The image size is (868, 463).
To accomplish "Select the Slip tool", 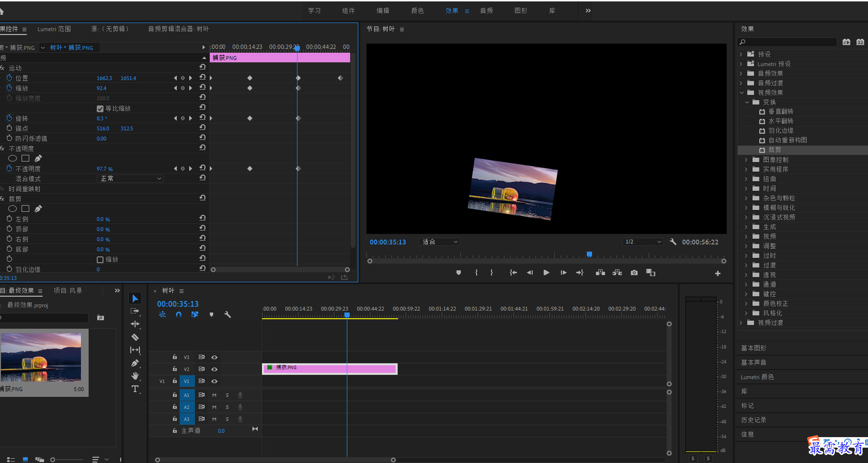I will [135, 350].
